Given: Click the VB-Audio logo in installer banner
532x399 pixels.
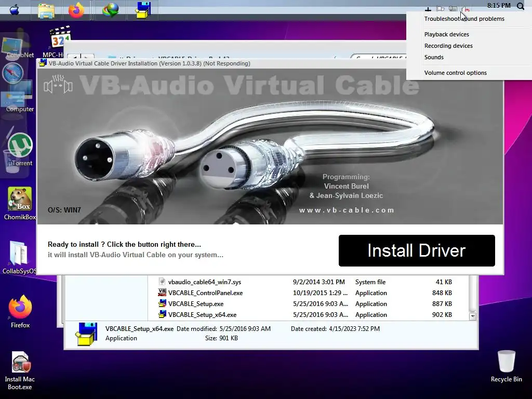Looking at the screenshot, I should pos(58,84).
